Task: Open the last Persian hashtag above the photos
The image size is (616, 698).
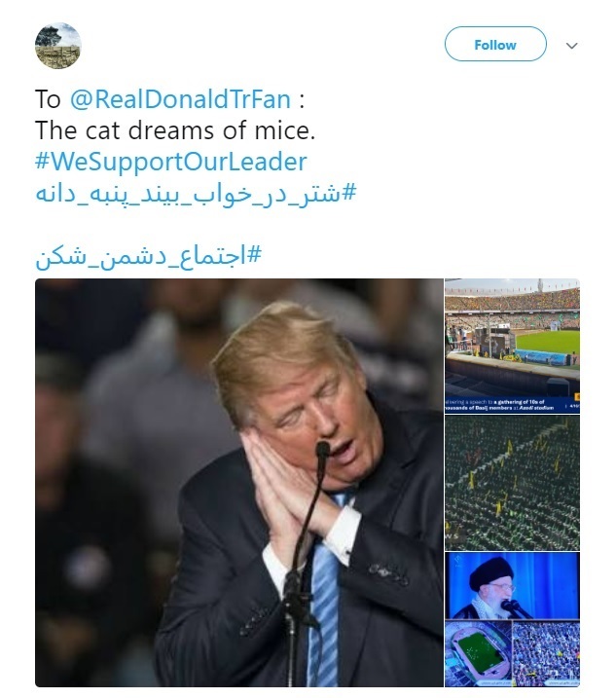Action: click(148, 256)
